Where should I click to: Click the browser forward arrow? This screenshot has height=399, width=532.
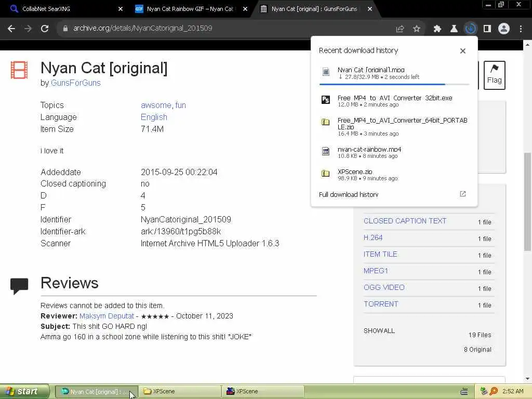coord(28,29)
